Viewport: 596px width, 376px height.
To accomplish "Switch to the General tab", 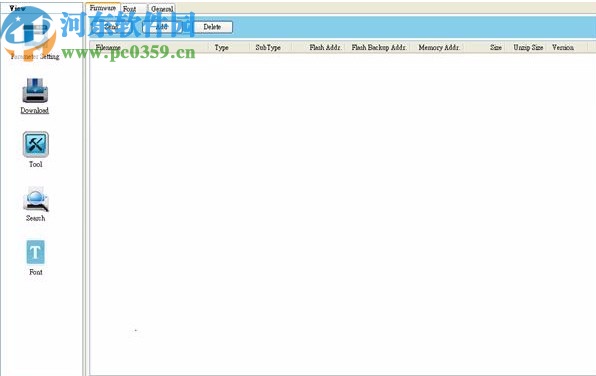I will coord(162,8).
